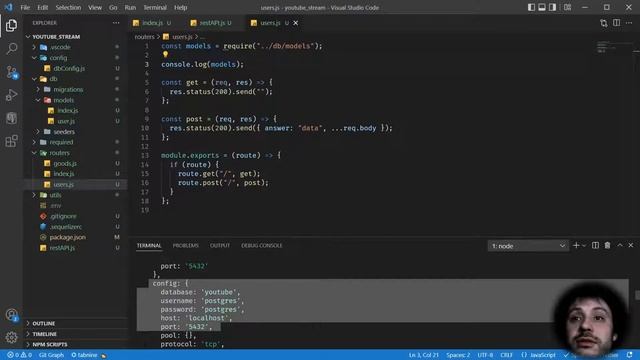Open the Search view in activity bar

coord(11,49)
